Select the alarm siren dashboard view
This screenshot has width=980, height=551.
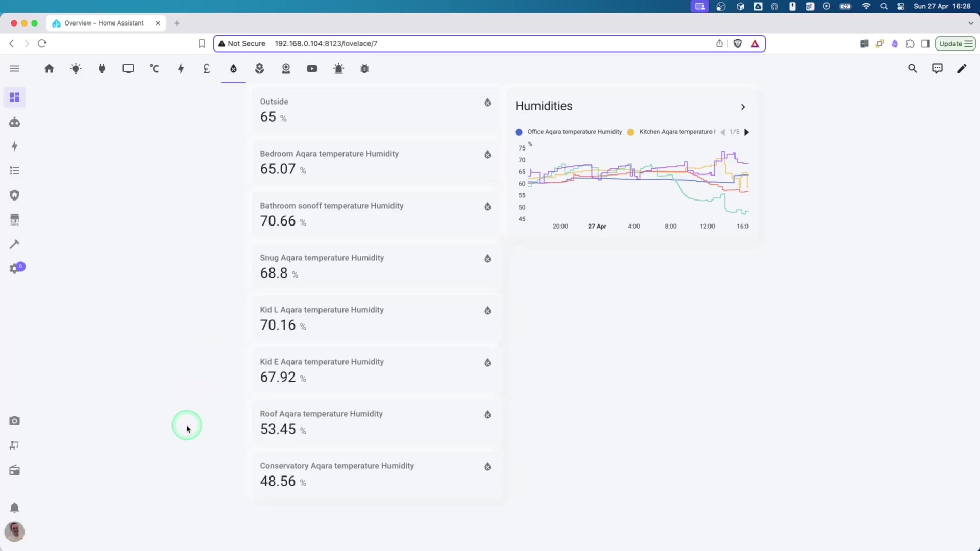click(x=339, y=68)
